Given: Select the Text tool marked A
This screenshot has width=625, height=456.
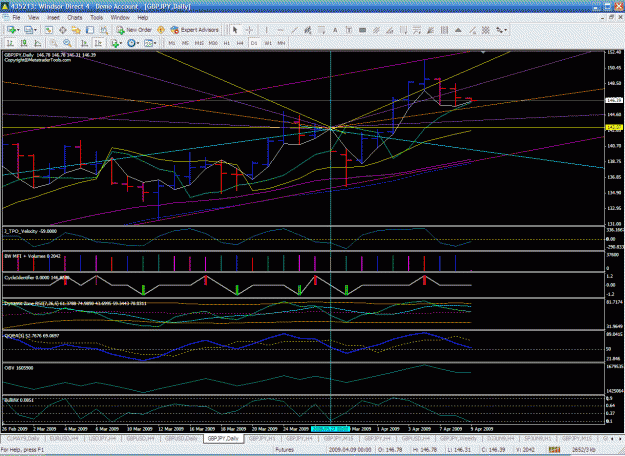Looking at the screenshot, I should [x=335, y=30].
